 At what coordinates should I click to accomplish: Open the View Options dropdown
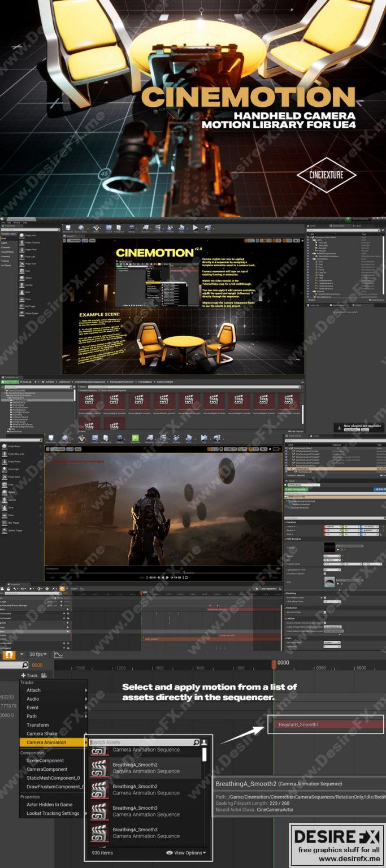[x=186, y=853]
